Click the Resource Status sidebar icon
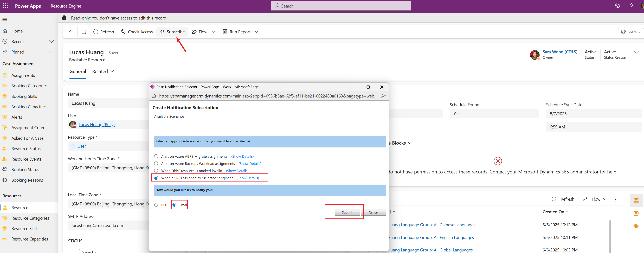 coord(5,149)
